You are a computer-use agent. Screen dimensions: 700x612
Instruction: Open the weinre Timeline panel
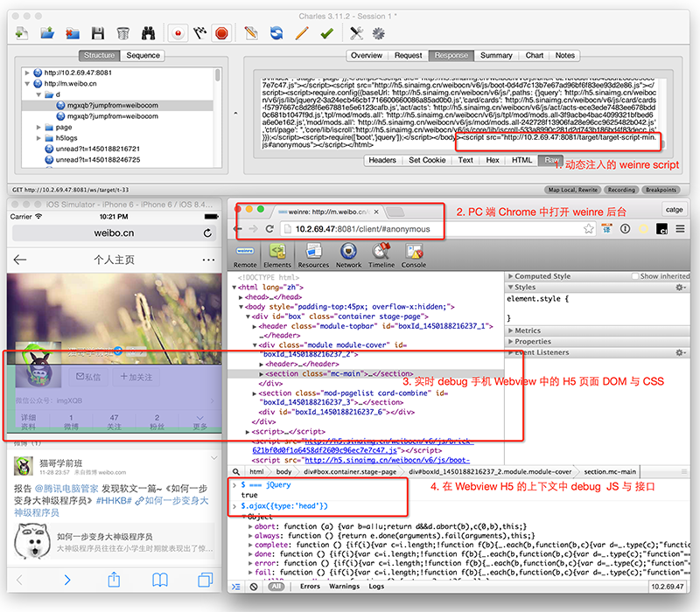click(381, 254)
